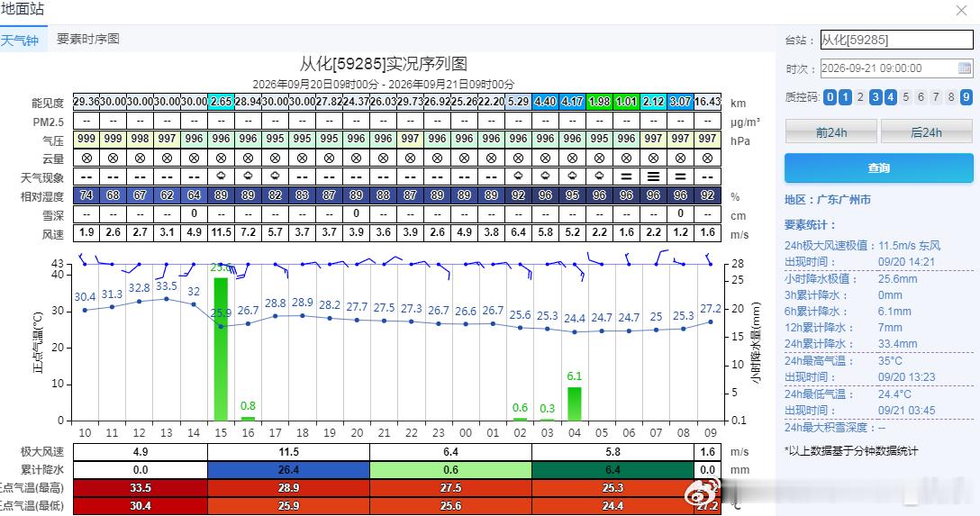Open the 时次 date-time picker field
The image size is (980, 516).
click(x=896, y=68)
